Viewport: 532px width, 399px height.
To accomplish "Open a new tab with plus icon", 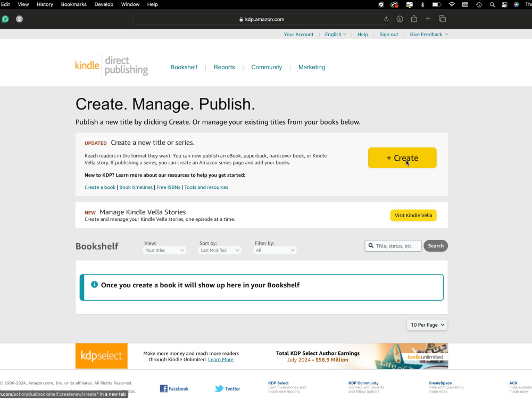I will point(428,19).
